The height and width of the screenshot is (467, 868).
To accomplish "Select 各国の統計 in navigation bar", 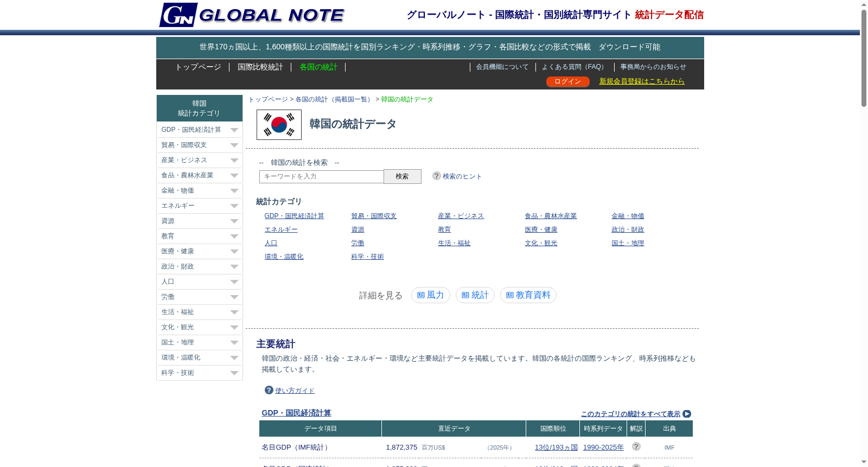I will click(318, 67).
